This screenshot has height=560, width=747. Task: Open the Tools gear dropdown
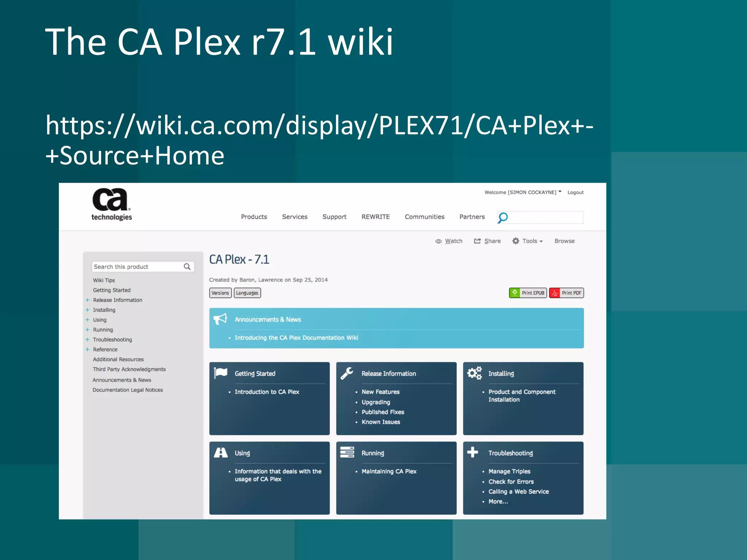[x=528, y=241]
